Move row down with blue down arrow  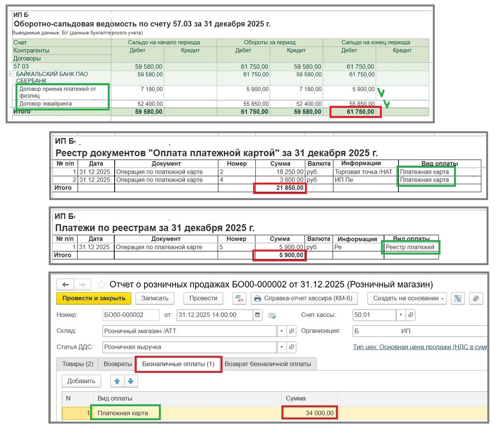131,381
